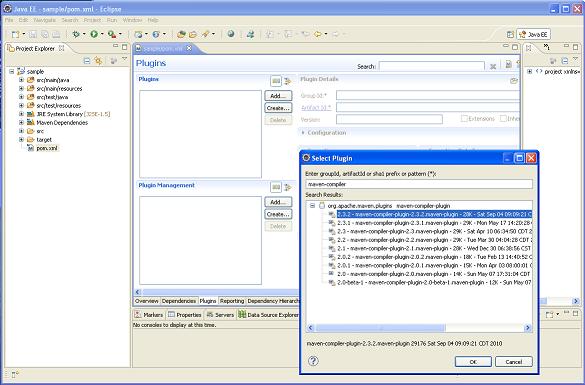Click Add... in Plugin Management section

click(278, 202)
